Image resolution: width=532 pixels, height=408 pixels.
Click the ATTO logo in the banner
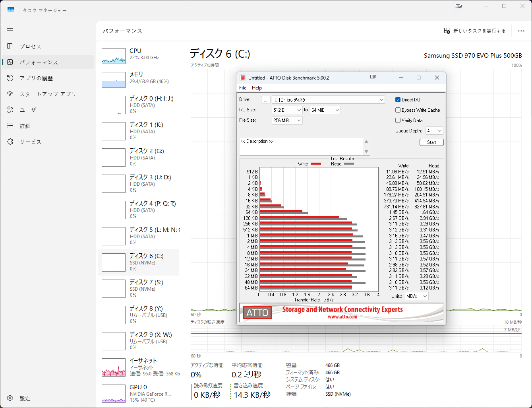click(257, 313)
